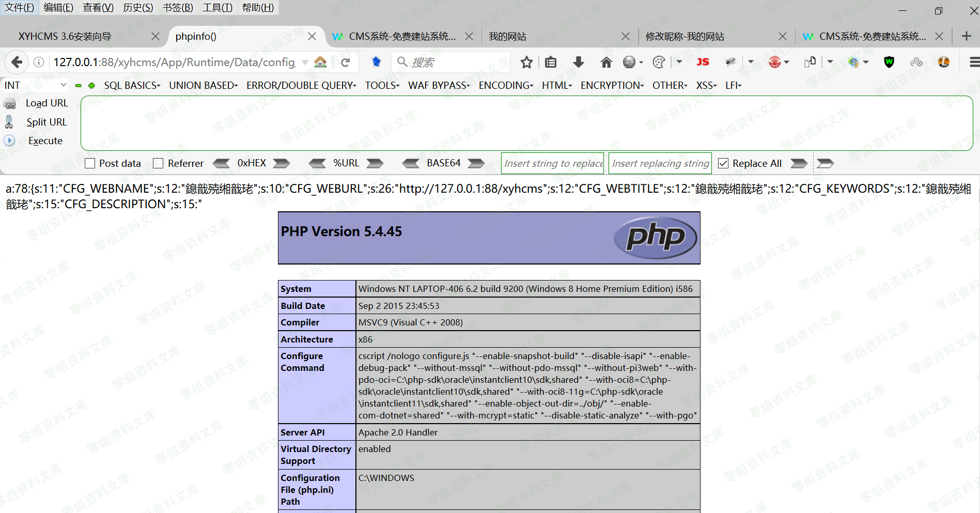Click the blue badge icon beside search box

(x=377, y=63)
